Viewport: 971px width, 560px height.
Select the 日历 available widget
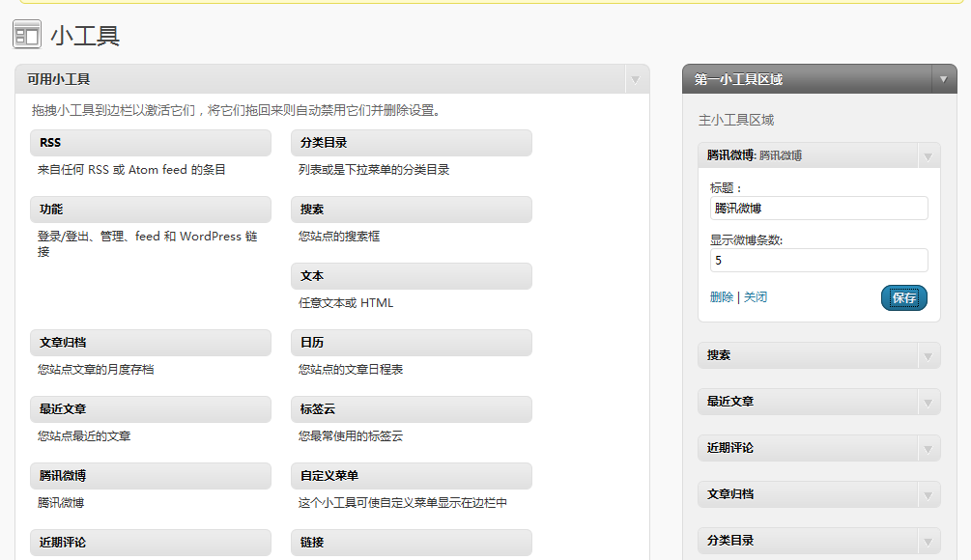click(412, 343)
